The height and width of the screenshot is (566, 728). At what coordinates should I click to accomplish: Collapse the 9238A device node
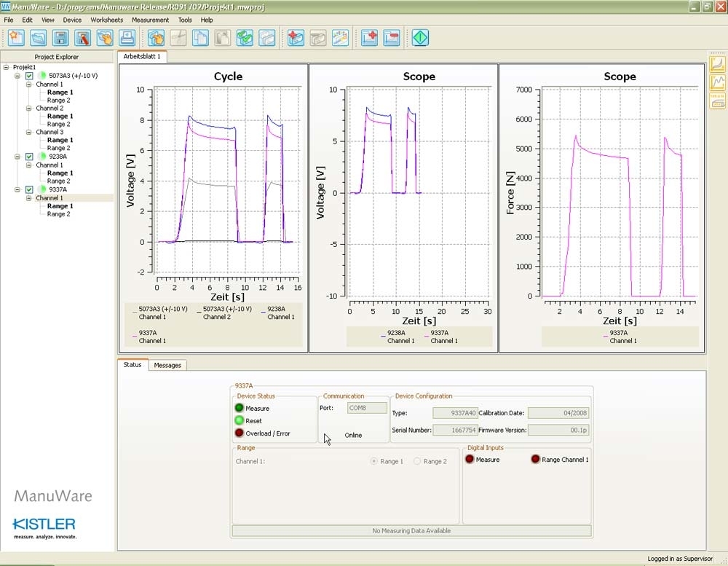click(17, 157)
